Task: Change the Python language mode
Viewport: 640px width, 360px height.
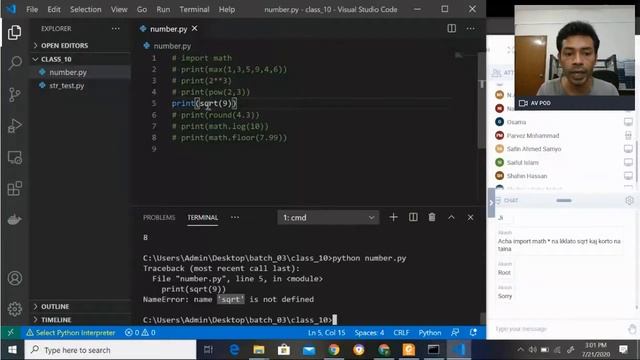Action: point(430,333)
